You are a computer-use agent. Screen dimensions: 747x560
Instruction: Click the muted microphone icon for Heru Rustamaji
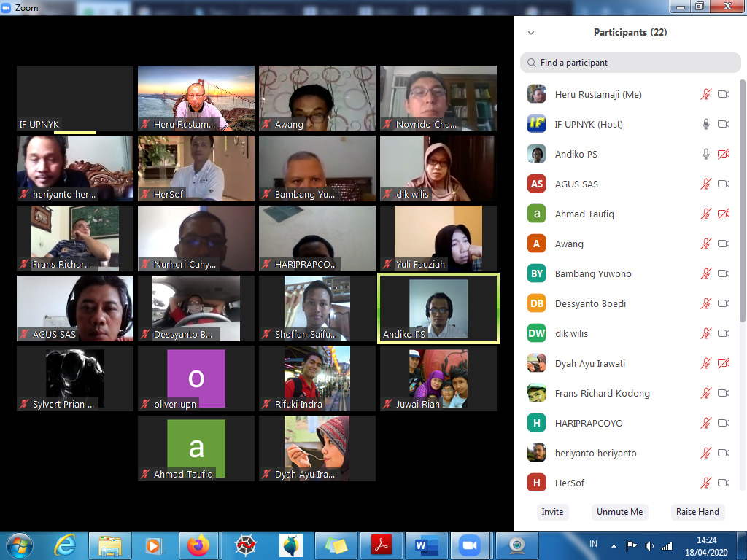pos(705,94)
